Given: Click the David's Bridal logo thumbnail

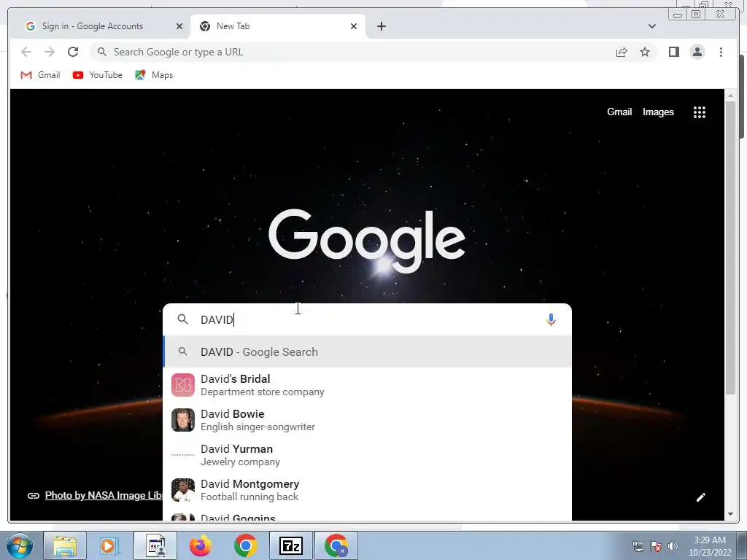Looking at the screenshot, I should coord(183,385).
